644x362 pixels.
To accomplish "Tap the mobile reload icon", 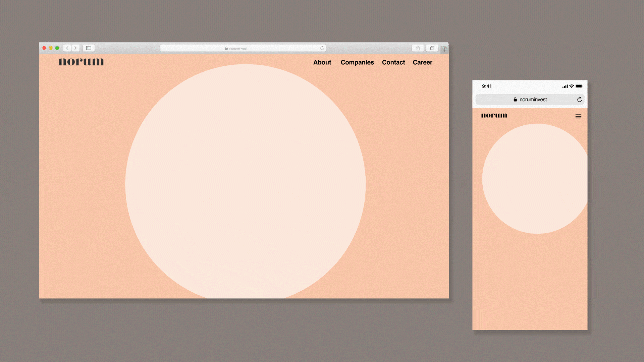I will pyautogui.click(x=579, y=100).
